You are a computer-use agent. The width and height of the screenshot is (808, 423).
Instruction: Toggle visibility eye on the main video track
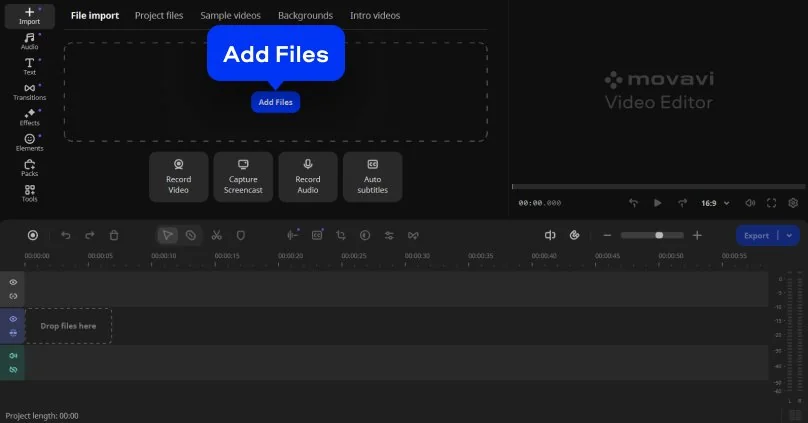[13, 320]
